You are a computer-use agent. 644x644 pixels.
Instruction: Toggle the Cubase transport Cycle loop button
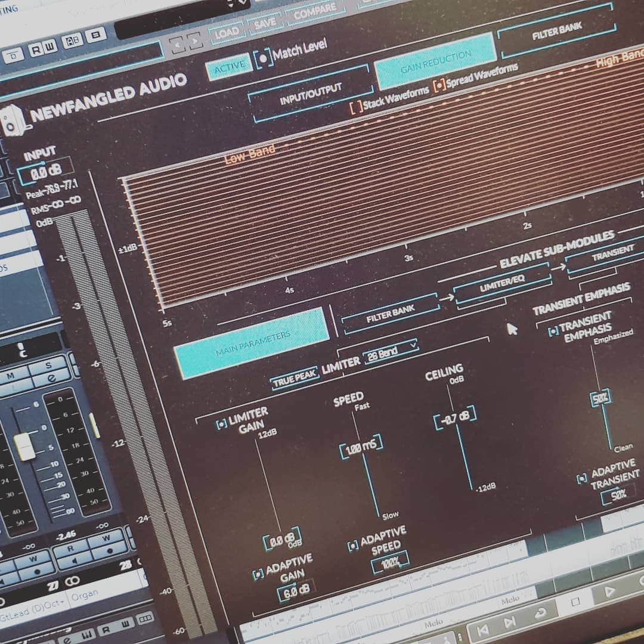(x=540, y=613)
